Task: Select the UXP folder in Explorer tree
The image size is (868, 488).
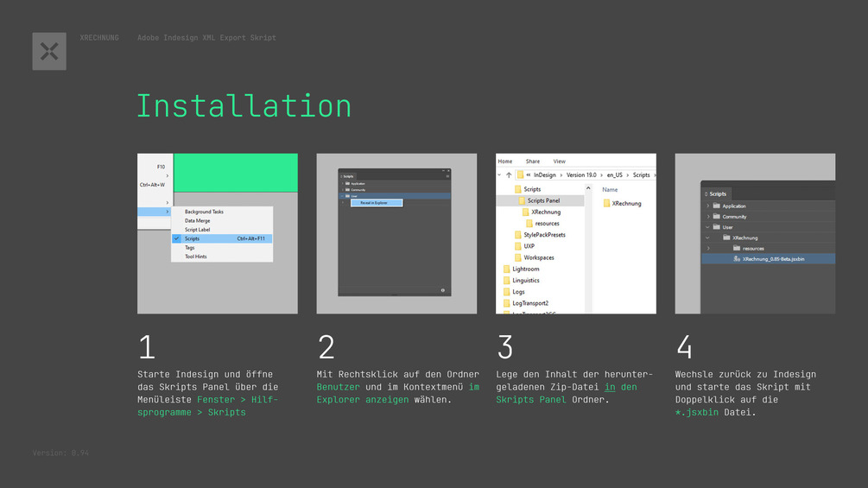Action: tap(524, 246)
